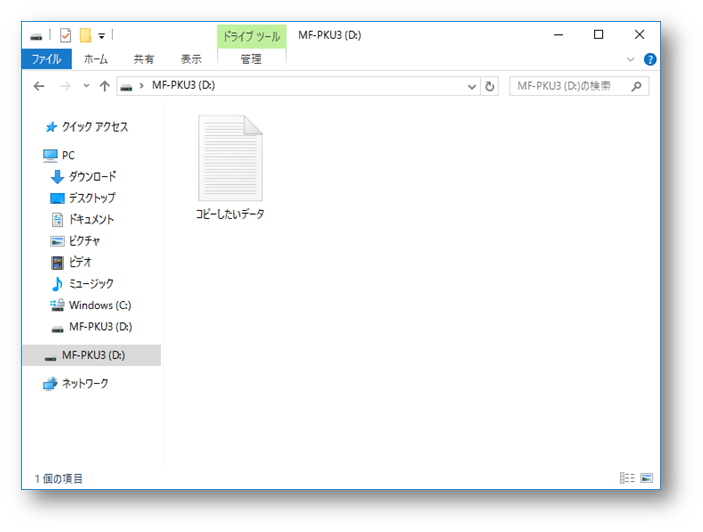703x532 pixels.
Task: Click the drive icon in address bar
Action: (x=127, y=87)
